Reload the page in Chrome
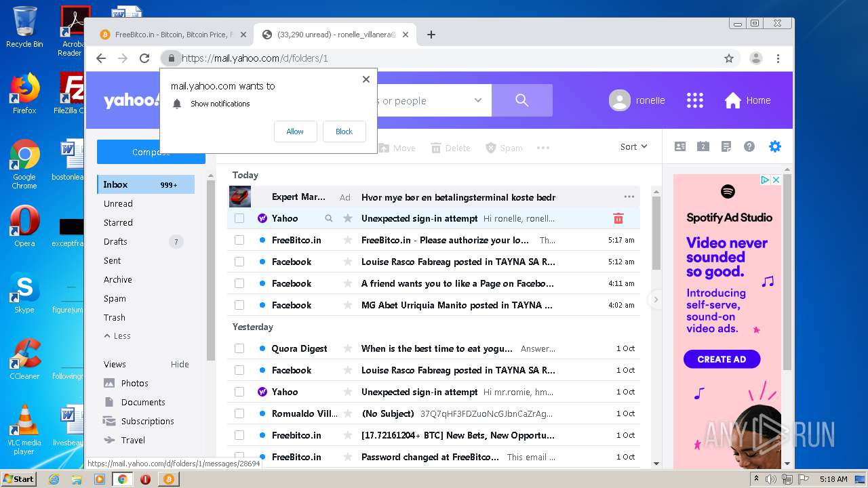Screen dimensions: 868x488 [144, 58]
